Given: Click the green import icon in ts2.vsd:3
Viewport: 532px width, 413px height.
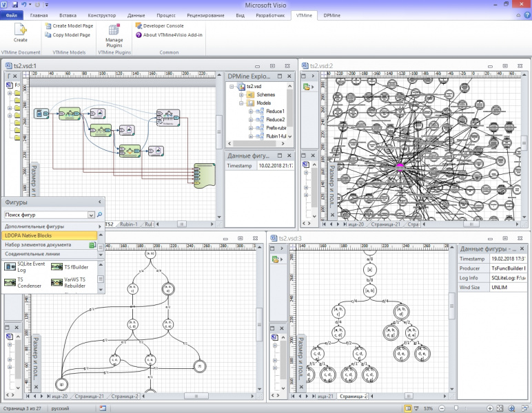Looking at the screenshot, I should click(275, 260).
